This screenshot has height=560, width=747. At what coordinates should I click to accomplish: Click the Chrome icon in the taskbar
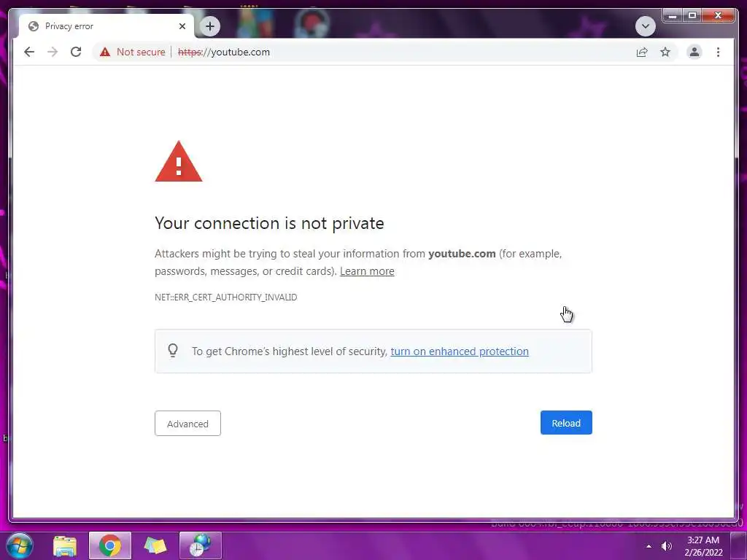tap(110, 545)
